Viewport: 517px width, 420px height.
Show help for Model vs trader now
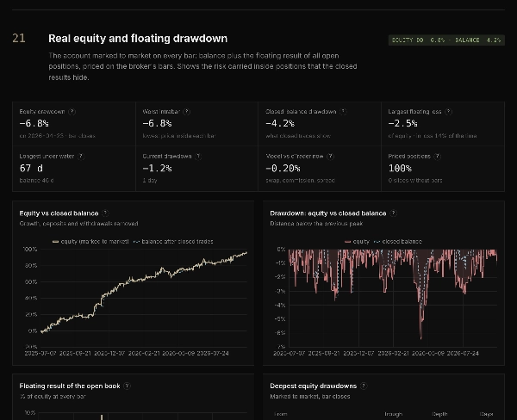[330, 157]
